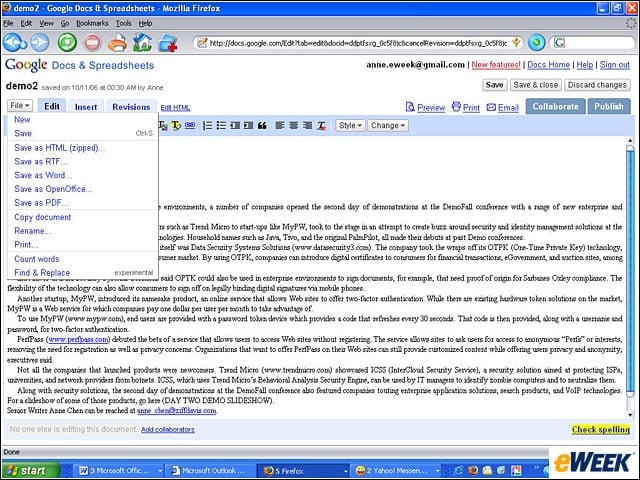This screenshot has height=480, width=640.
Task: Choose Save in the File menu
Action: pos(82,133)
